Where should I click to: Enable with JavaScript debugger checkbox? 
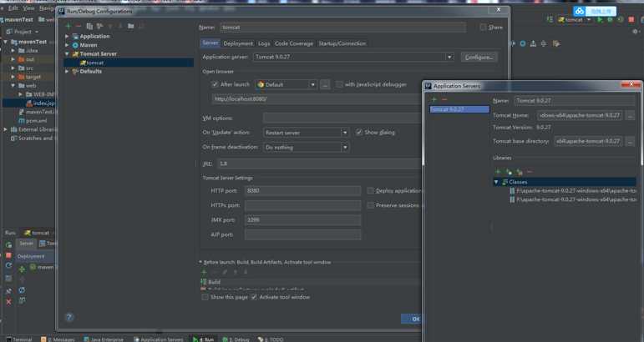[x=339, y=84]
